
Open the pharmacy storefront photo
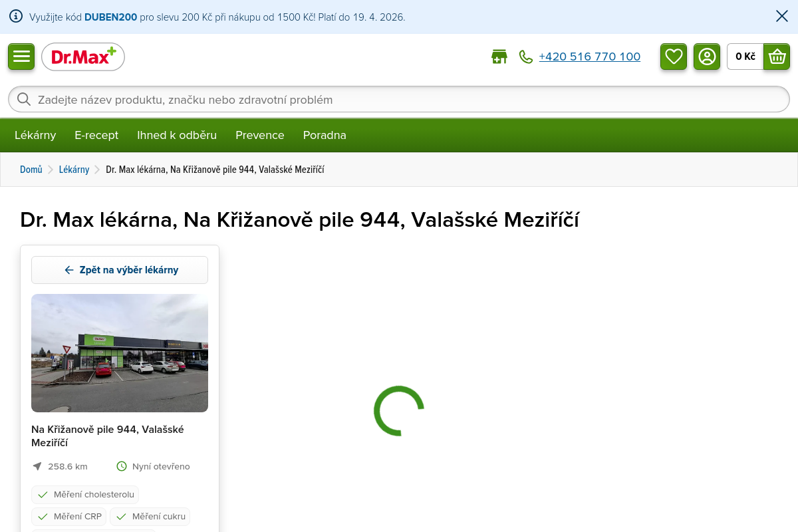tap(120, 353)
